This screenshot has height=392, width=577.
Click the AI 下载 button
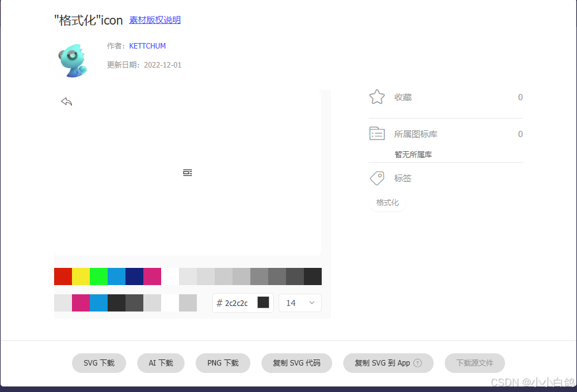[161, 363]
